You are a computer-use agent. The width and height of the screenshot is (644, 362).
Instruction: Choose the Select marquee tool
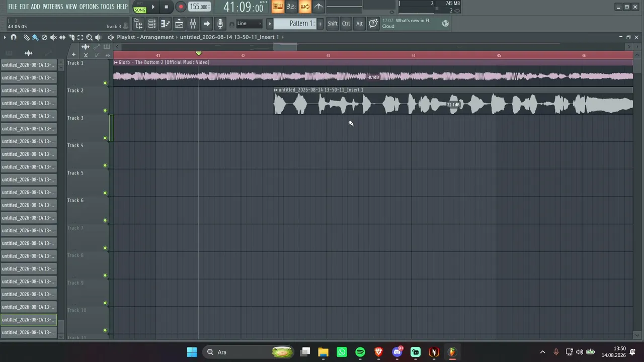coord(80,37)
